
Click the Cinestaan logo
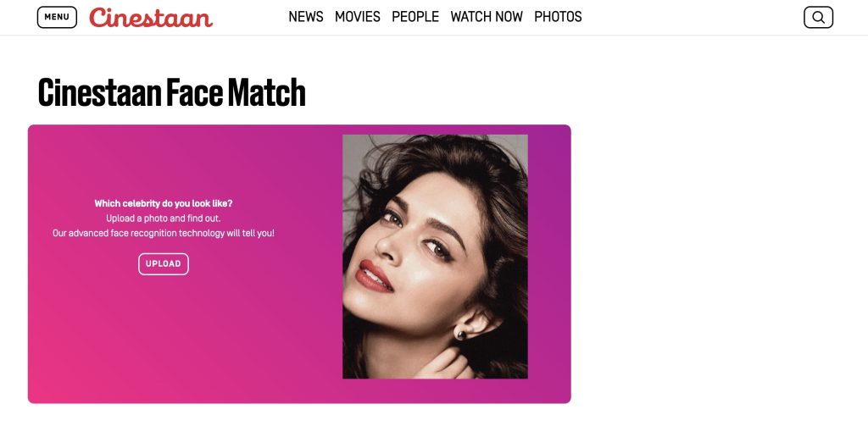pos(151,17)
